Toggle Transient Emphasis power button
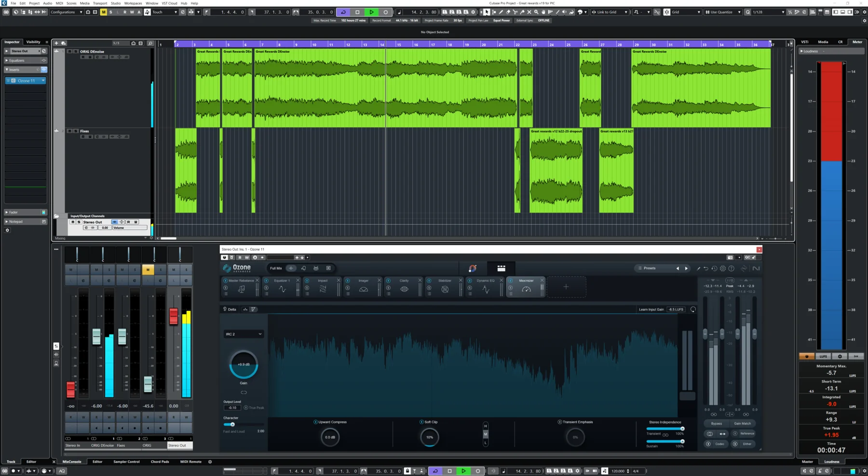 (x=560, y=422)
